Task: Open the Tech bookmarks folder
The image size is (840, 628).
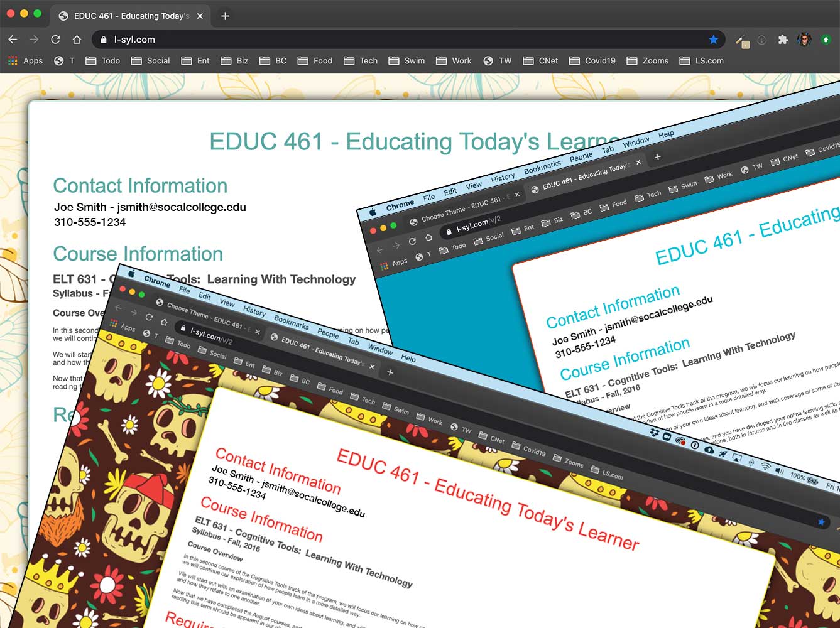Action: click(361, 61)
